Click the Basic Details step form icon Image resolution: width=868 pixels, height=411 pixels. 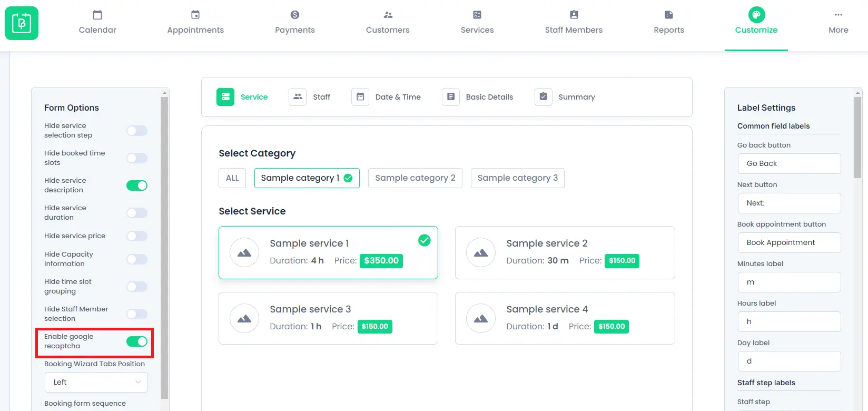tap(451, 97)
